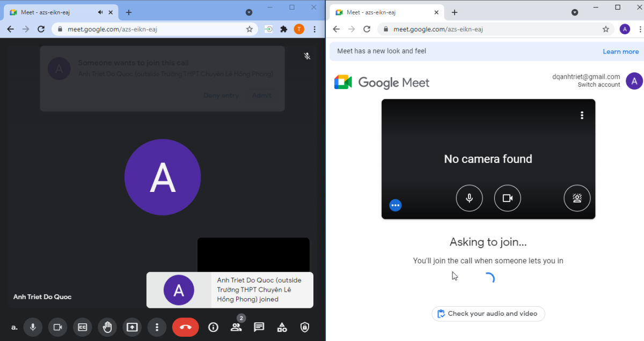This screenshot has width=644, height=341.
Task: Leave call with red hang-up button
Action: coord(186,327)
